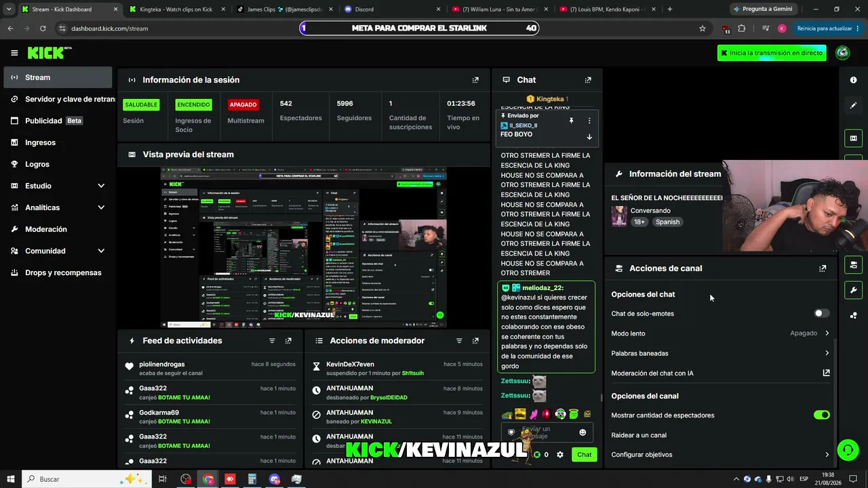Screen dimensions: 868x488
Task: Pop out the Feed de actividades panel
Action: click(288, 341)
